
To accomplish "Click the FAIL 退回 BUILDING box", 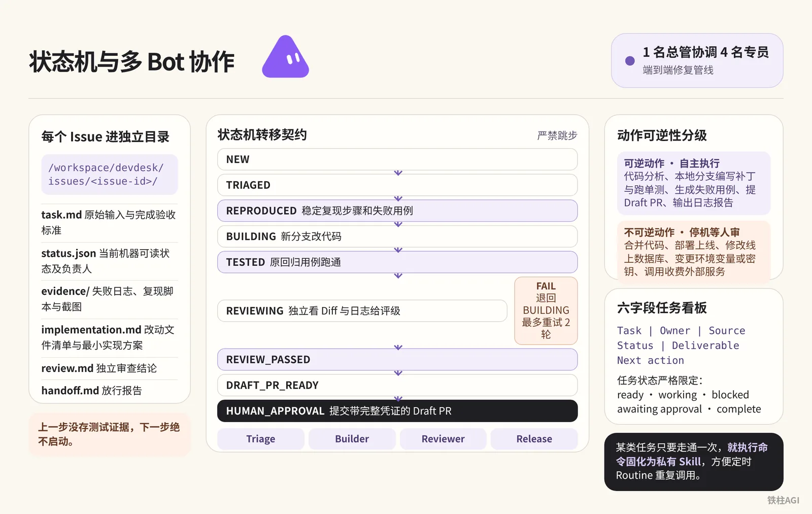I will [546, 311].
